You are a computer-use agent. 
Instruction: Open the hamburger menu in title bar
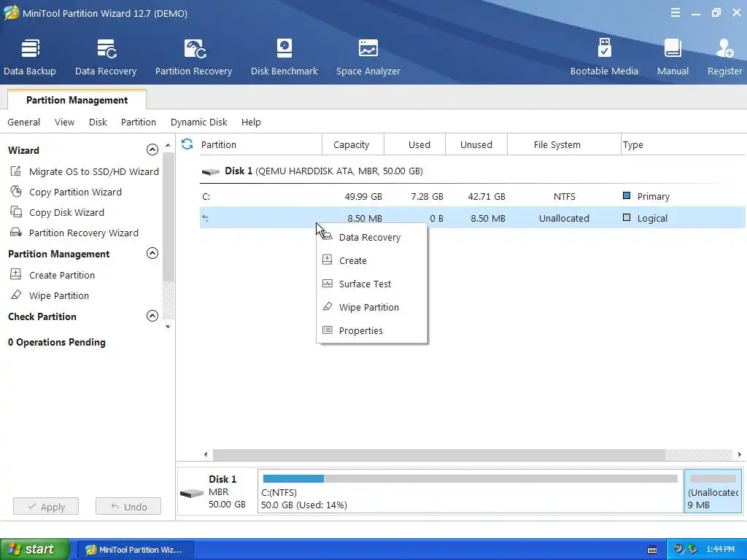(x=675, y=13)
